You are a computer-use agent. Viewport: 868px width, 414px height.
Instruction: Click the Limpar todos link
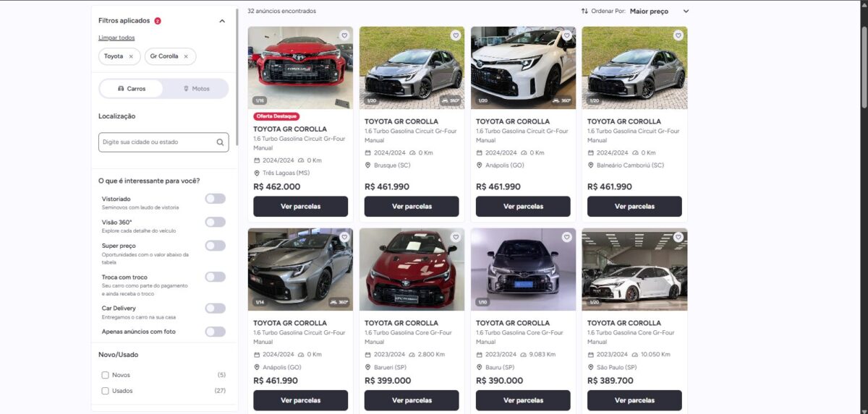116,38
